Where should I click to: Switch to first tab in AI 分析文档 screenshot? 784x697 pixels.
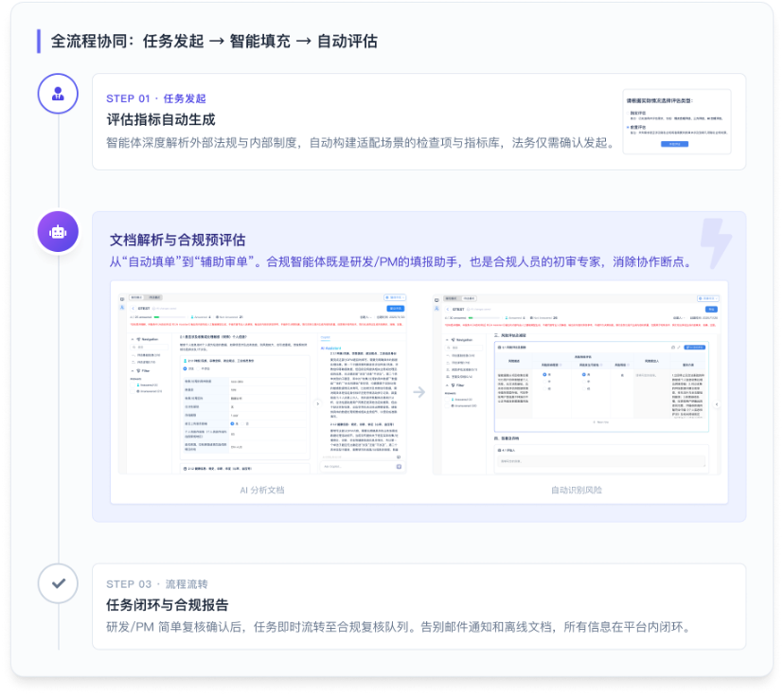coord(136,297)
